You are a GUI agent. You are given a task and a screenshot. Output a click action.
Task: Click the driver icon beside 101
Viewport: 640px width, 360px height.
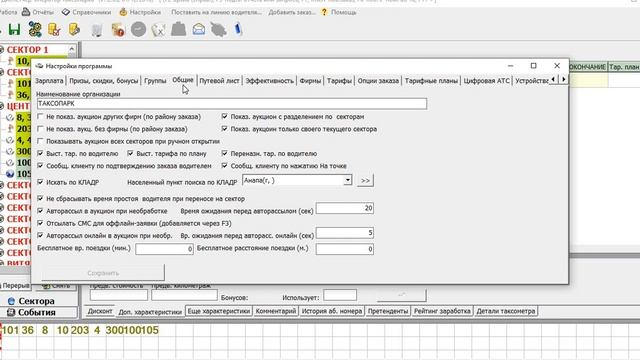(x=11, y=84)
